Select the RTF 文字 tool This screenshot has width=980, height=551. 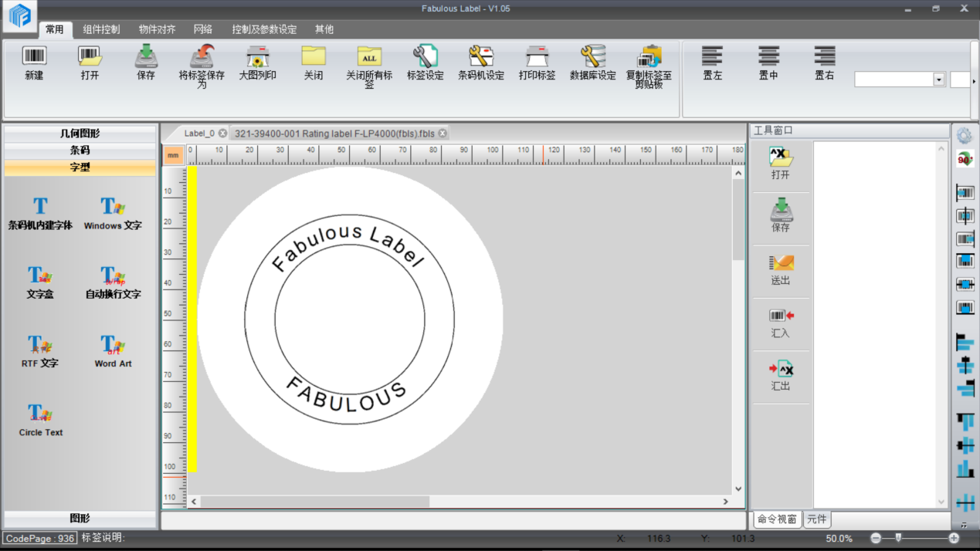40,350
